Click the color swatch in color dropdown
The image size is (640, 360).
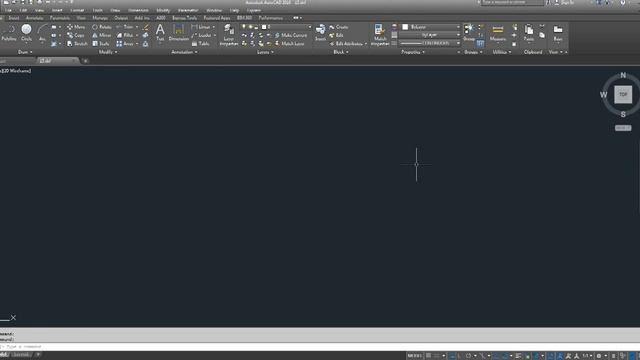(405, 27)
